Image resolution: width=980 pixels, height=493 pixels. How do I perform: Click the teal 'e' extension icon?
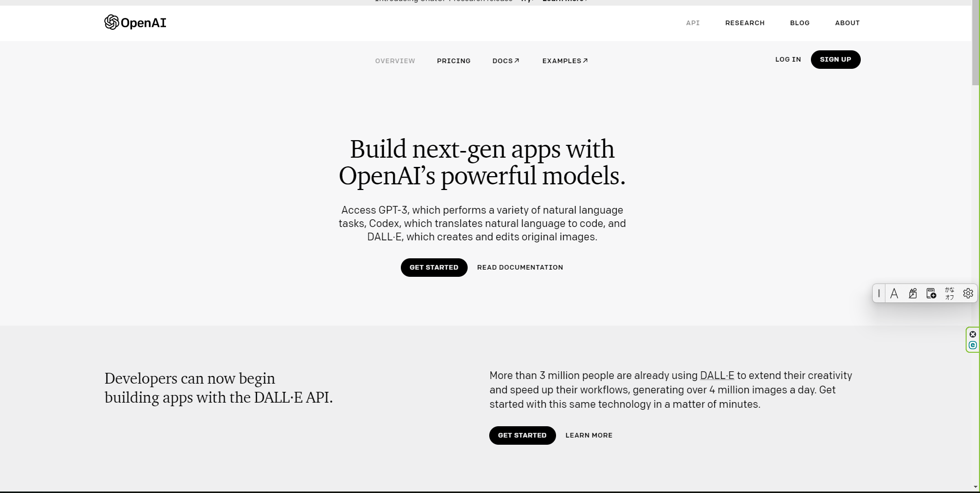[x=973, y=346]
